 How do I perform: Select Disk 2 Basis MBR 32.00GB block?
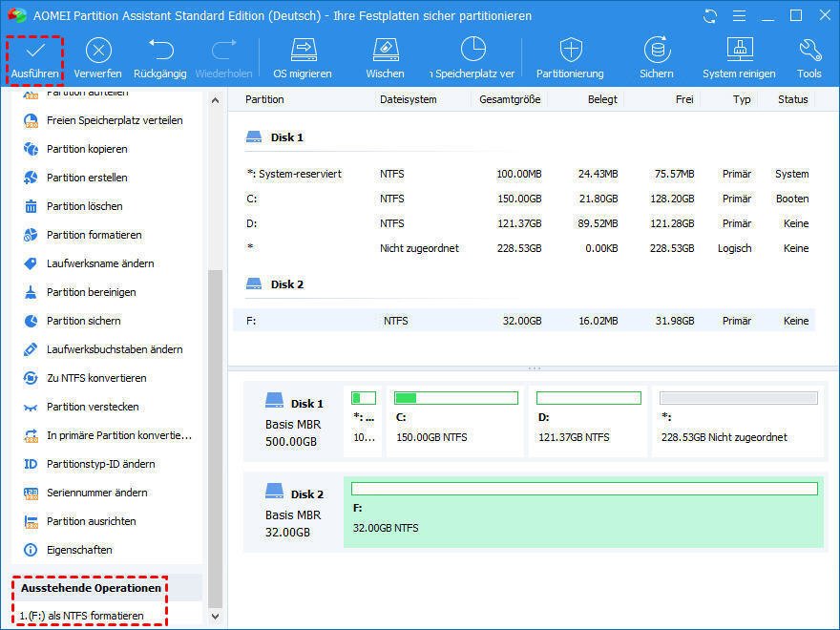(x=294, y=512)
